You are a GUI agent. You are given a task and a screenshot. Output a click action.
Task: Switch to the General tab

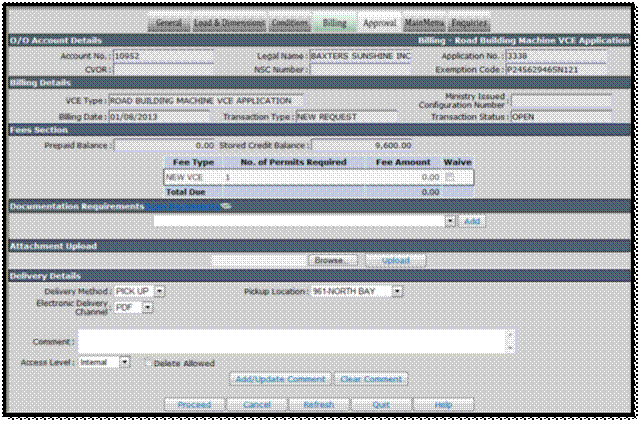coord(169,23)
